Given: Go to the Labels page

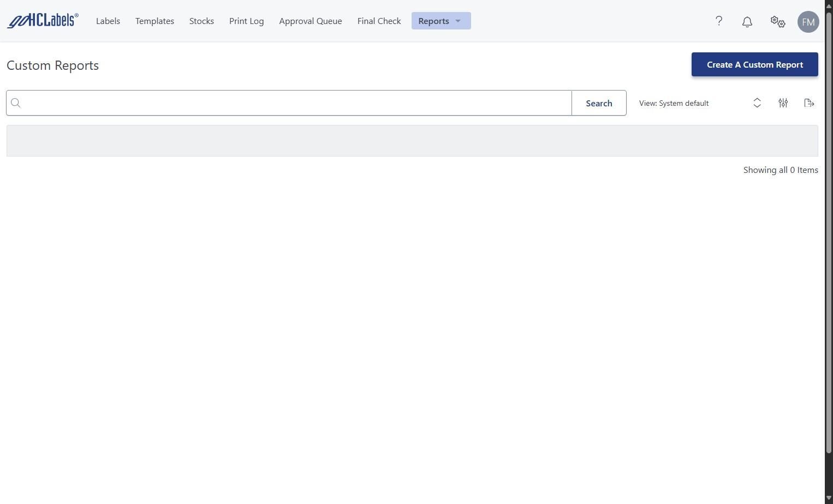Looking at the screenshot, I should coord(108,21).
